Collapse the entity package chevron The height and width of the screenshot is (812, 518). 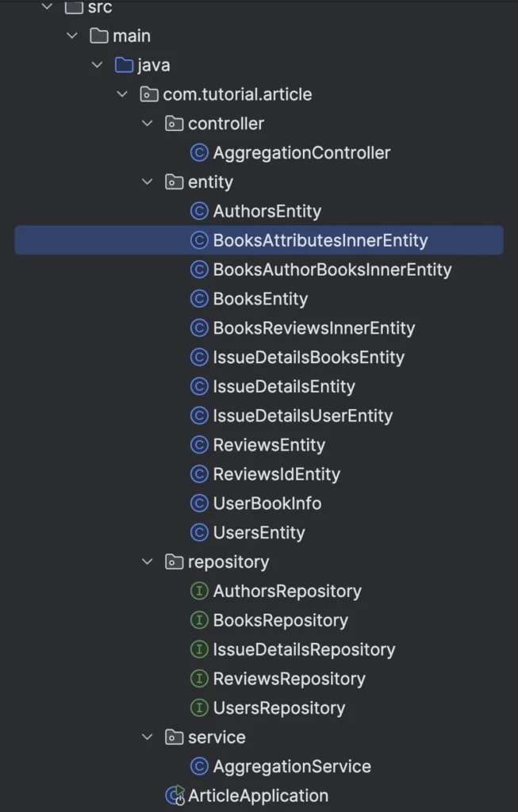pyautogui.click(x=148, y=182)
